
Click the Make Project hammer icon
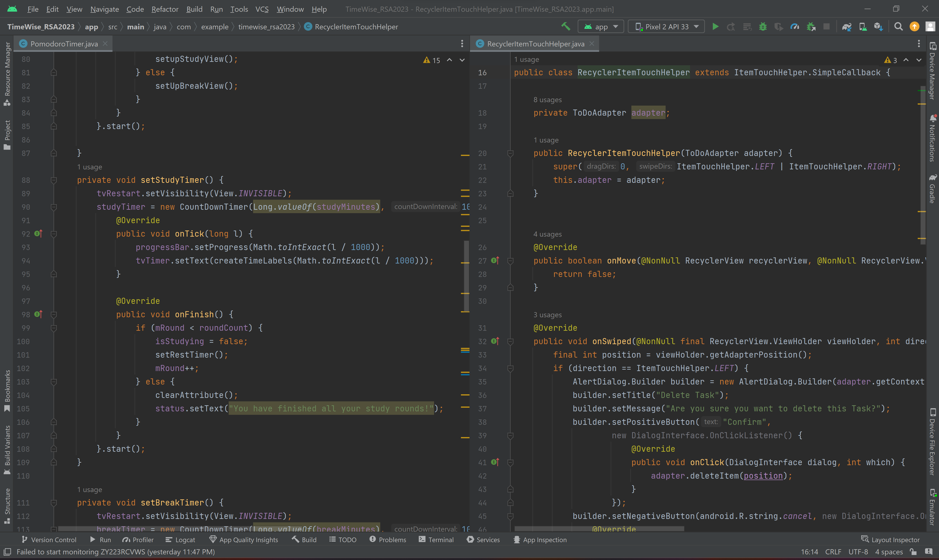click(565, 26)
